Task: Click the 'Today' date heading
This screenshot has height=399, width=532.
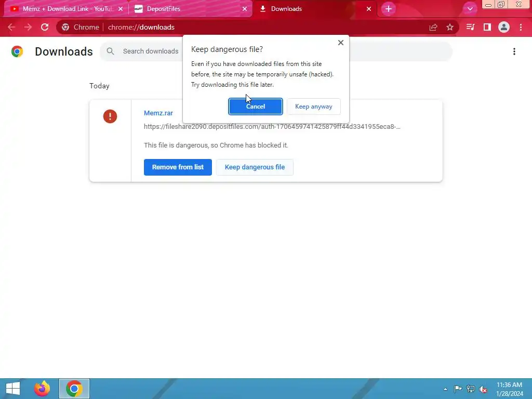Action: pos(99,86)
